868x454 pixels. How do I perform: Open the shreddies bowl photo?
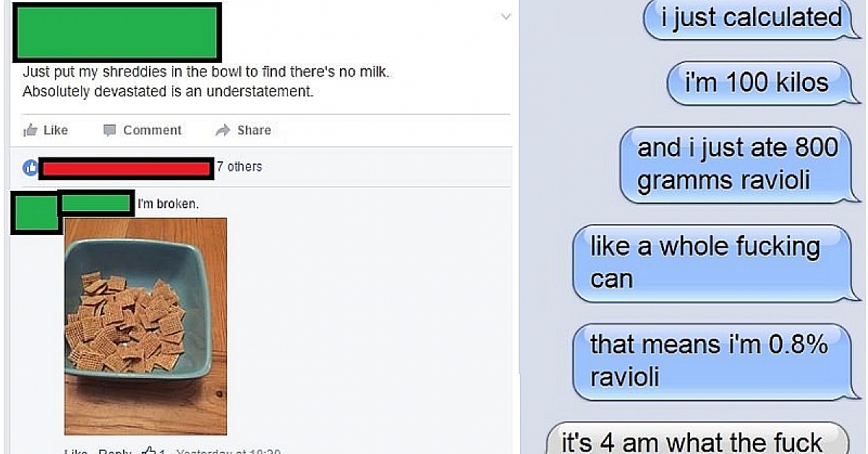pyautogui.click(x=145, y=326)
